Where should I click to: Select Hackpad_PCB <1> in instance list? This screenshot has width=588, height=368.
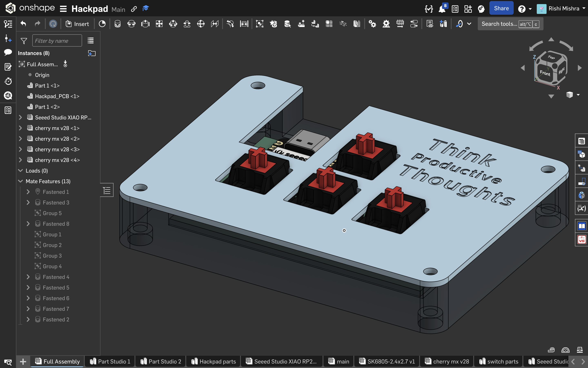pos(57,96)
